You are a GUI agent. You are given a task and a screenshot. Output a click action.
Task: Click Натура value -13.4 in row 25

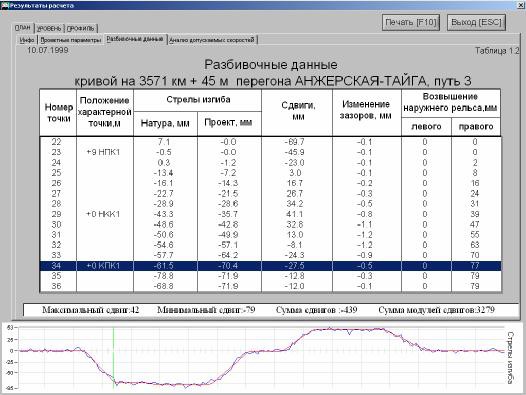[x=164, y=173]
